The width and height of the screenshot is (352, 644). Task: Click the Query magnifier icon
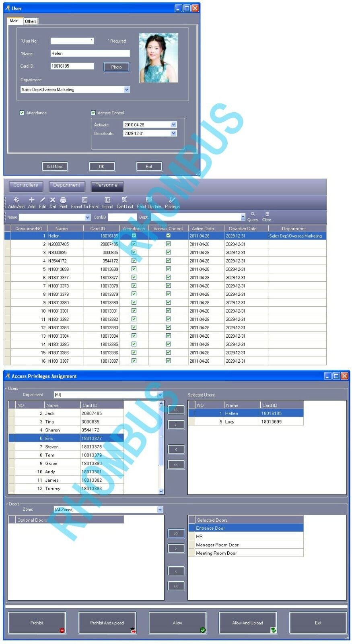pos(253,215)
